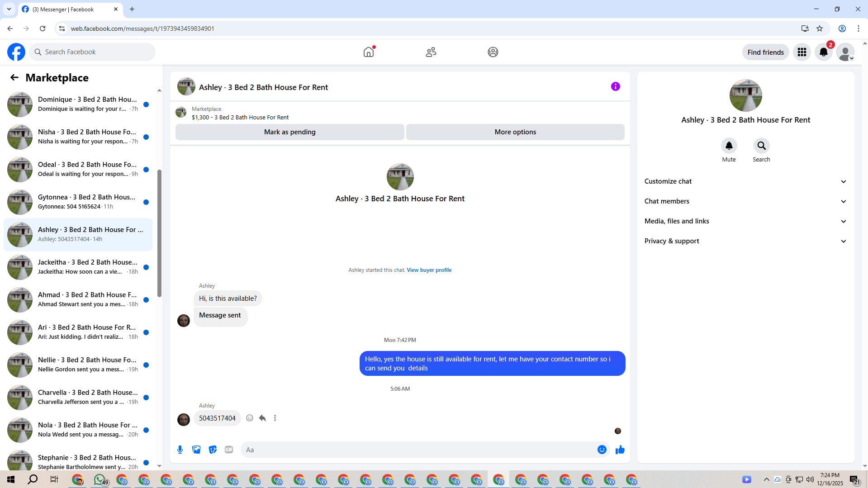Click the chat list scrollbar
Image resolution: width=868 pixels, height=488 pixels.
pos(159,233)
